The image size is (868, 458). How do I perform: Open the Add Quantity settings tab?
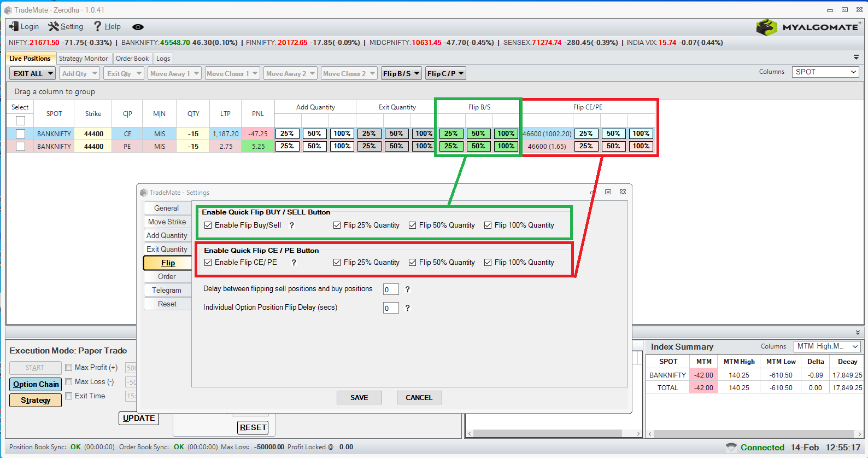pyautogui.click(x=167, y=236)
